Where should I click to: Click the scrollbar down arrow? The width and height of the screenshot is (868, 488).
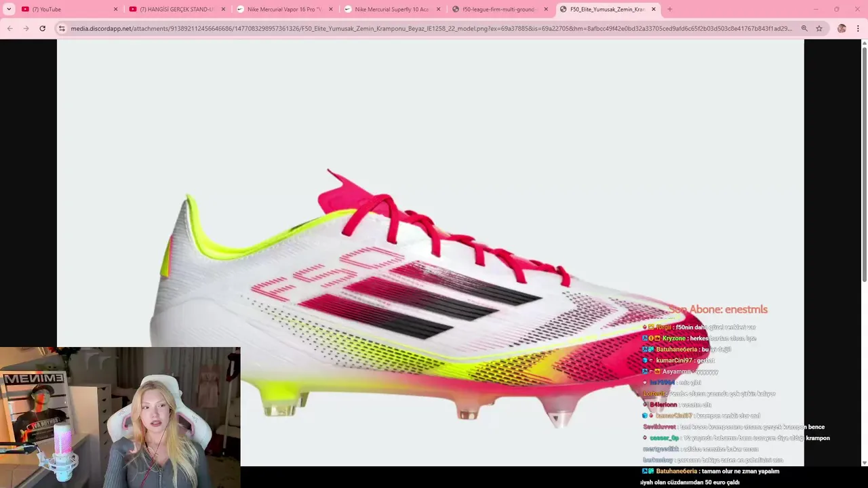click(x=864, y=463)
